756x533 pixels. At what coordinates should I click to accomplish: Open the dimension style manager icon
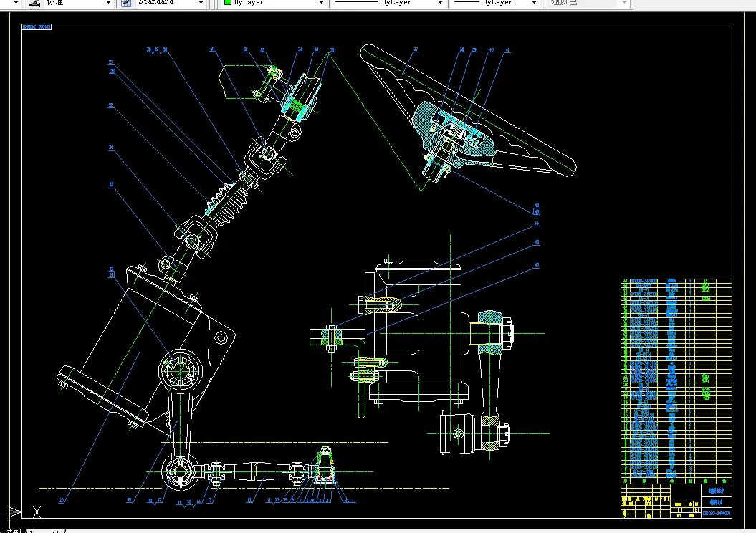[x=34, y=3]
